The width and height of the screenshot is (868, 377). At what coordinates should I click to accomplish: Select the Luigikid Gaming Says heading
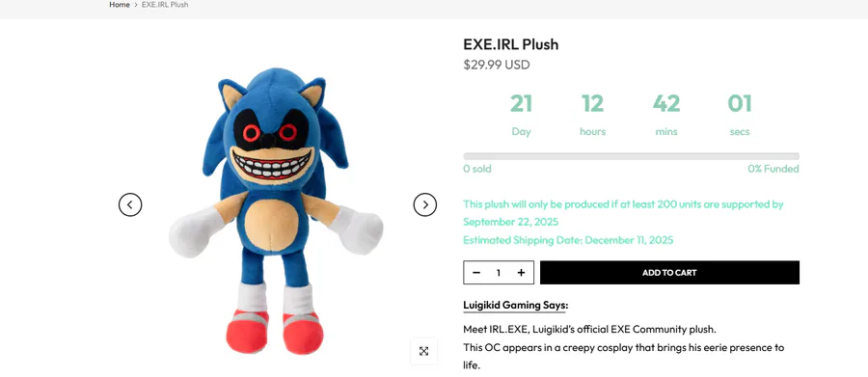(516, 305)
